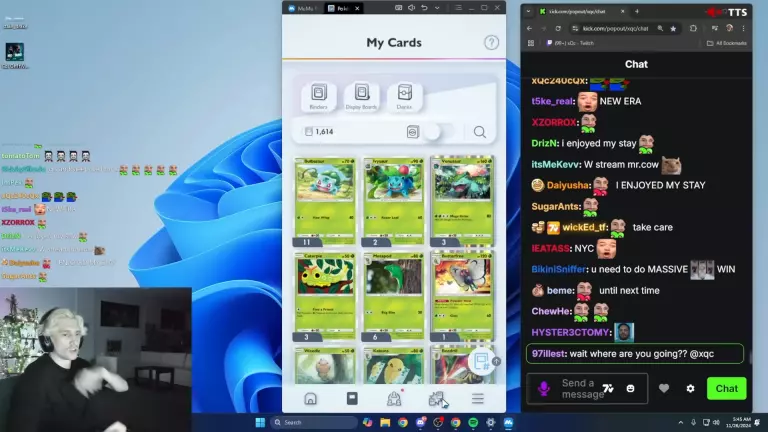Viewport: 768px width, 432px height.
Task: Open the emoji smiley picker in chat
Action: click(x=630, y=388)
